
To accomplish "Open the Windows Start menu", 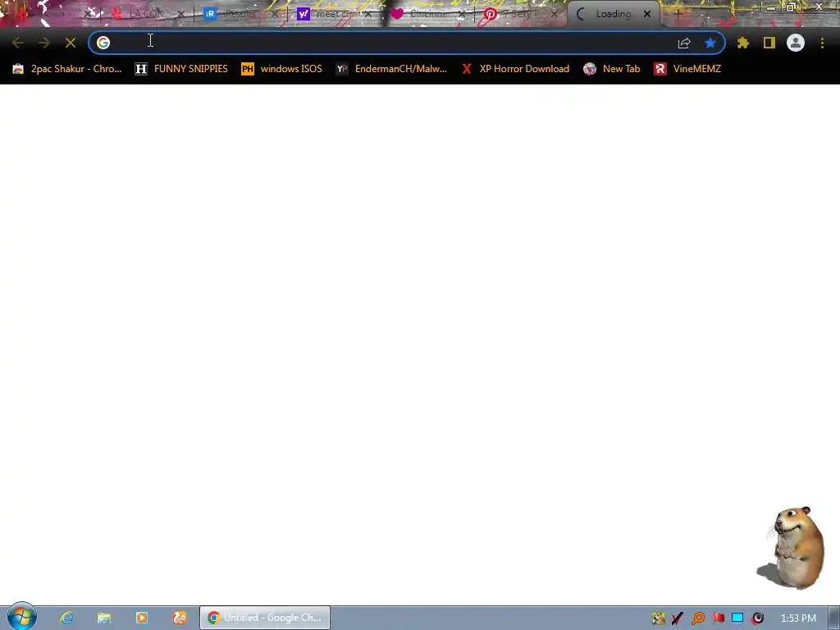I will click(22, 617).
